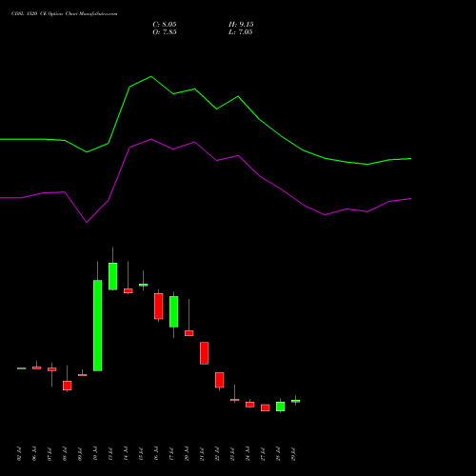The height and width of the screenshot is (476, 476).
Task: Select the '10 Jul' date label on axis
Action: point(95,454)
